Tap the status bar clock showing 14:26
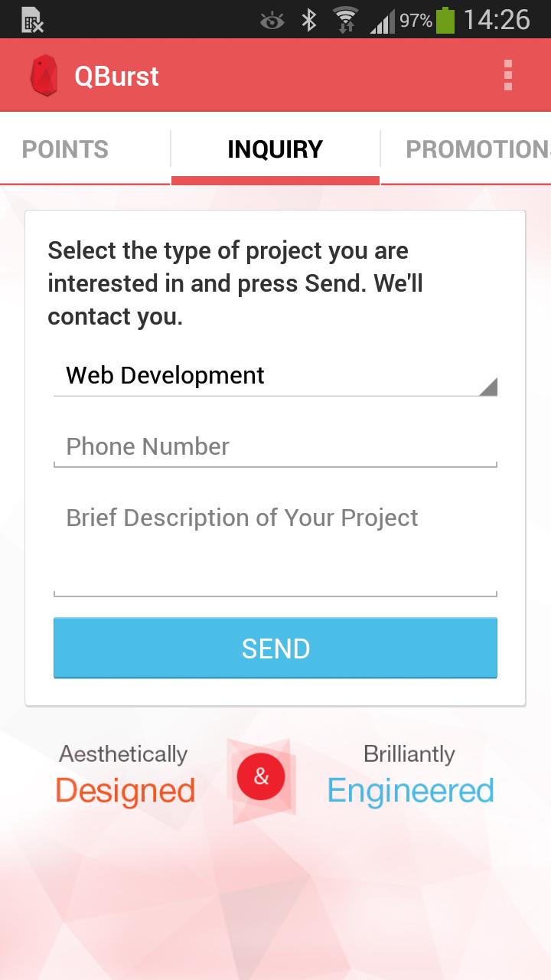 (x=497, y=20)
